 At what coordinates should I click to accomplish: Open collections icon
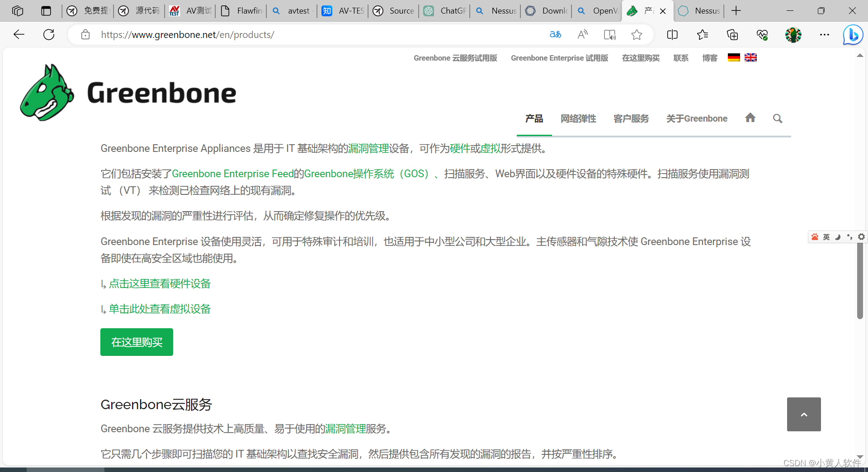[732, 34]
